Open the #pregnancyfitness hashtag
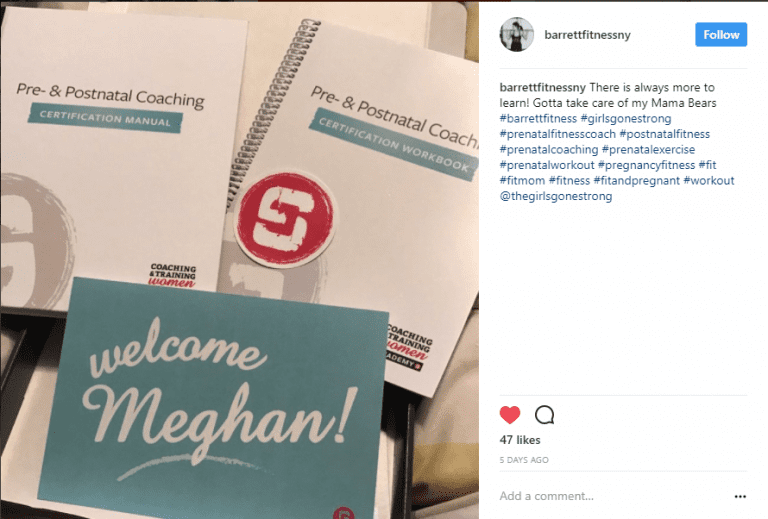This screenshot has height=519, width=768. click(647, 165)
